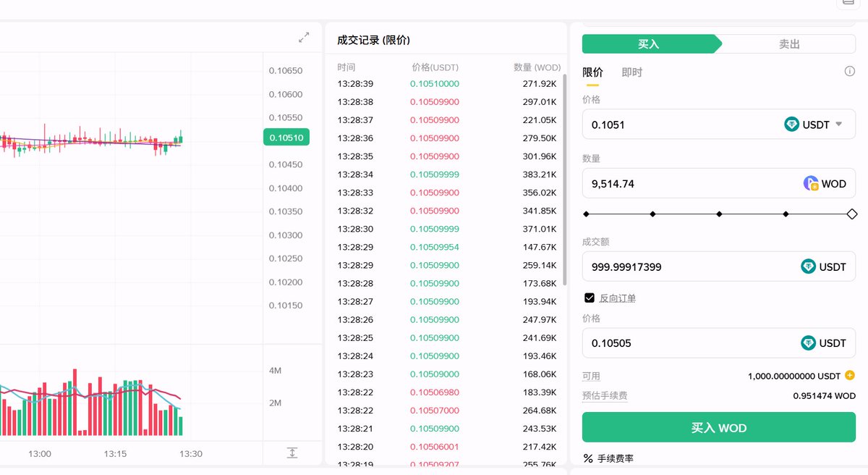Click the current price tag 0.10510 on chart axis
Viewport: 868px width, 475px height.
286,138
